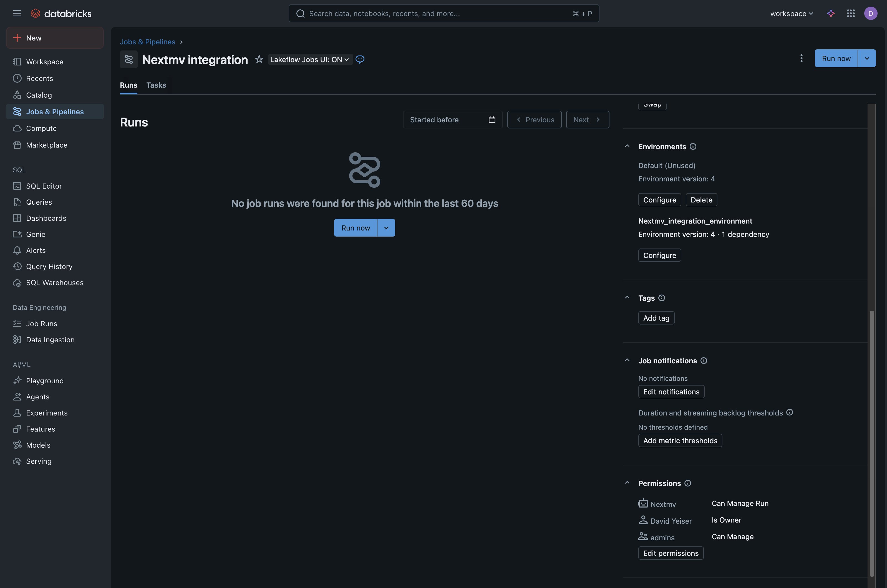
Task: Open the Run now dropdown arrow
Action: 867,58
